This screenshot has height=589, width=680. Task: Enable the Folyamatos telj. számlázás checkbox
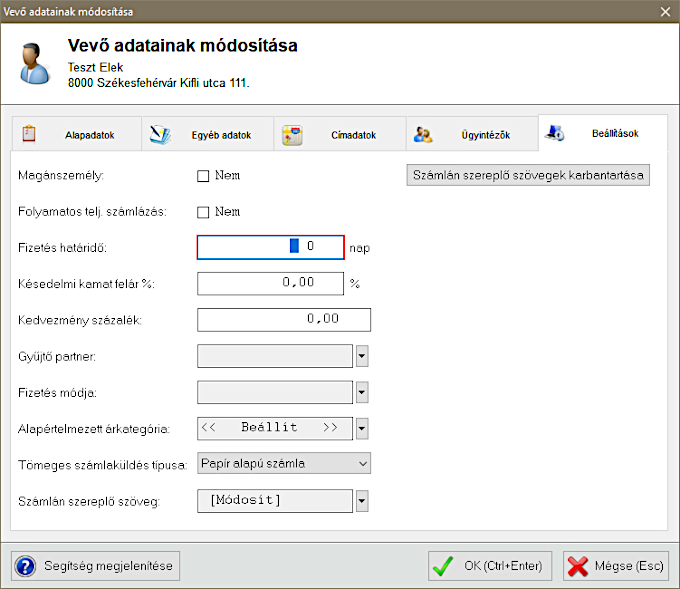coord(203,212)
